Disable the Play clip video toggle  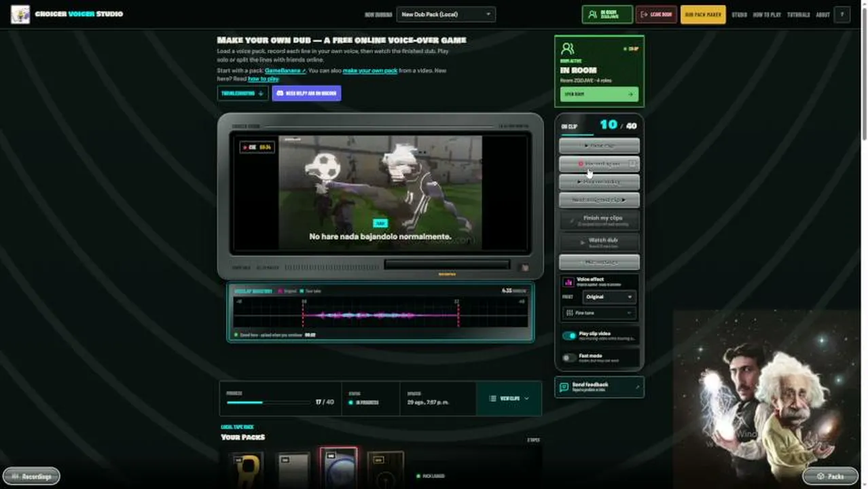(x=569, y=336)
